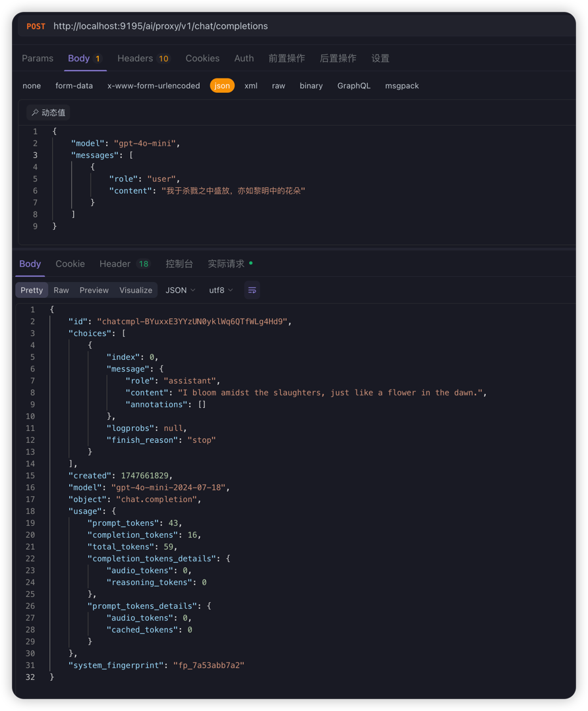This screenshot has height=711, width=588.
Task: Select the GraphQL body type
Action: pyautogui.click(x=353, y=86)
